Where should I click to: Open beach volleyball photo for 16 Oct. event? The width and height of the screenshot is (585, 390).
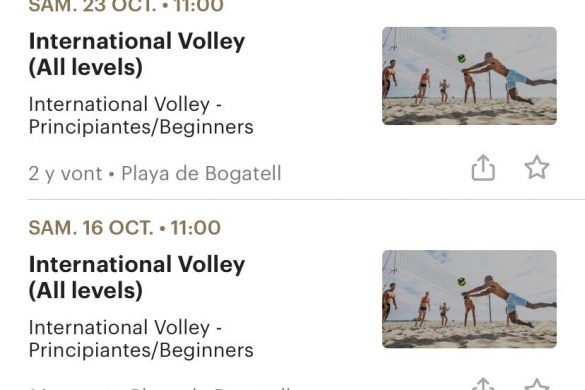(469, 299)
